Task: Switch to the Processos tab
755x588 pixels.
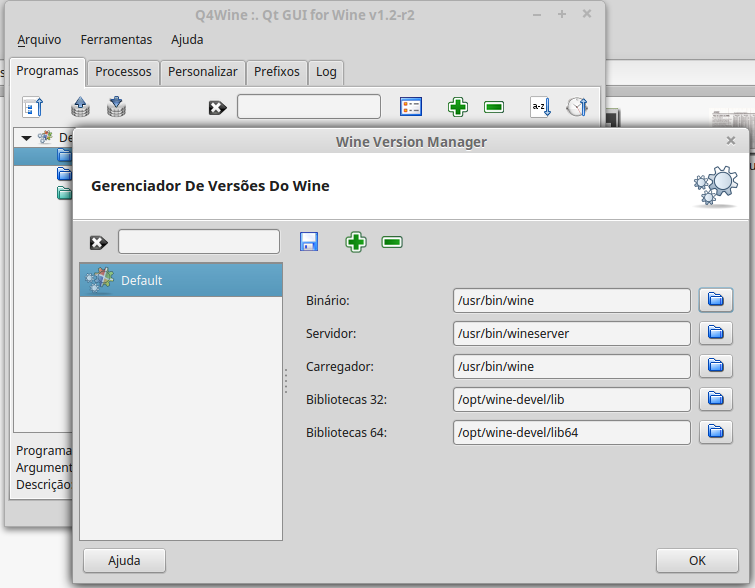Action: click(123, 72)
